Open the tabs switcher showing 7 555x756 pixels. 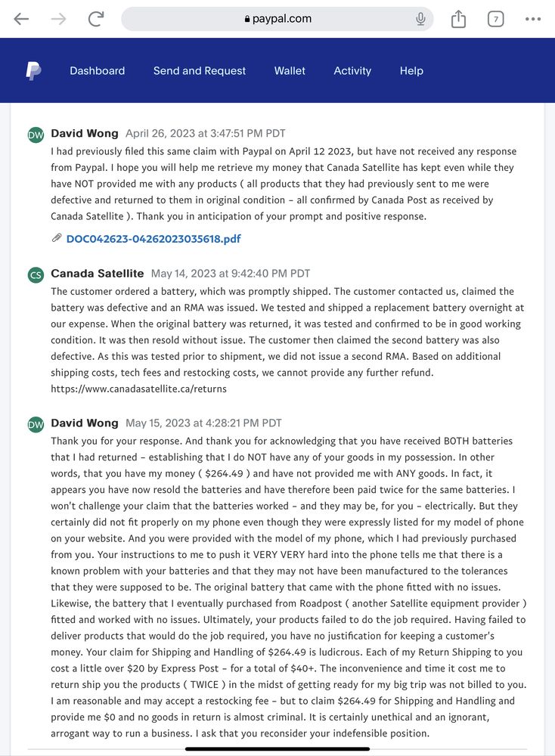[x=496, y=19]
